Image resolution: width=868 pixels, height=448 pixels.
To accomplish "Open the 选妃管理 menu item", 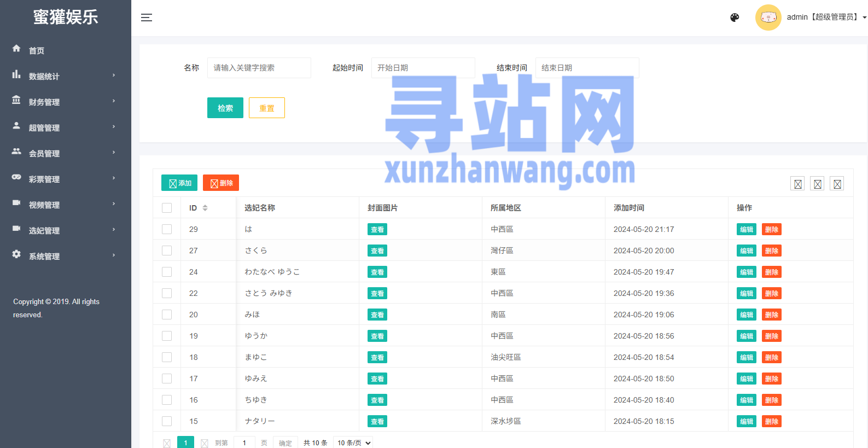I will tap(44, 230).
